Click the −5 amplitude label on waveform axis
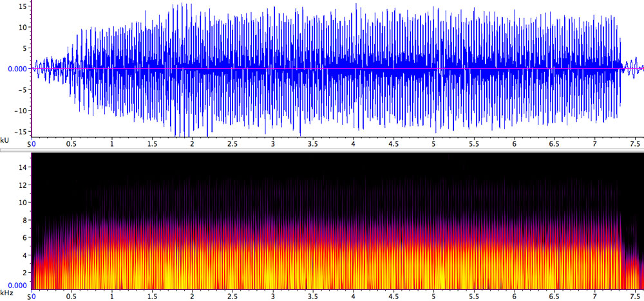The width and height of the screenshot is (644, 301). coord(23,90)
